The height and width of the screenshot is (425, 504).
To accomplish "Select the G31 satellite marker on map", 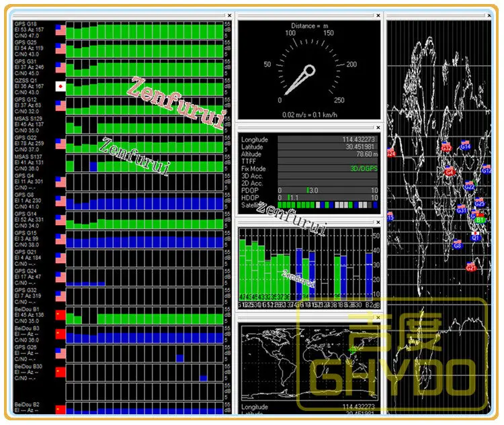I will click(x=462, y=209).
